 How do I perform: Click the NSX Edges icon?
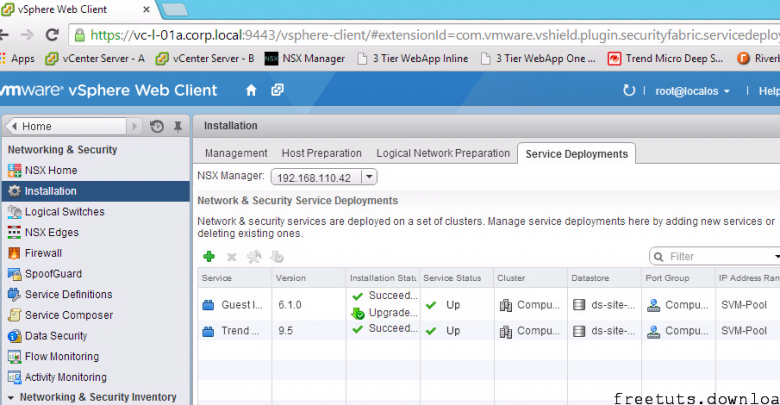point(14,232)
